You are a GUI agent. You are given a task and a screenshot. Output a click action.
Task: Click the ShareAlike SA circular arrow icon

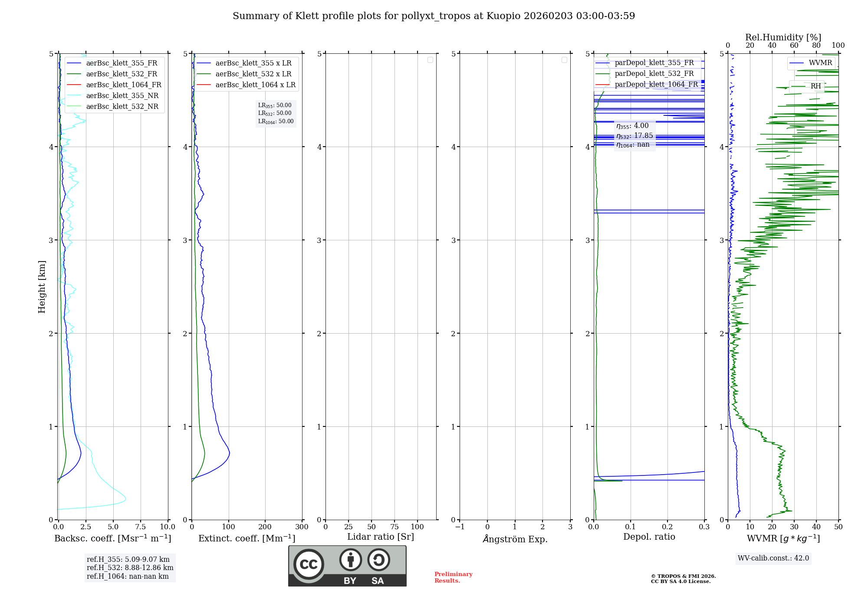(378, 560)
